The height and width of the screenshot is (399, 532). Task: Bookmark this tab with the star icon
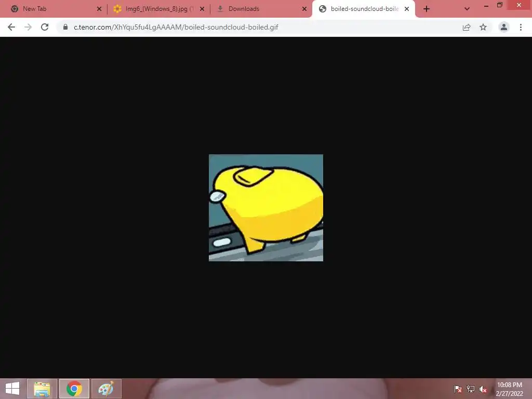point(483,27)
